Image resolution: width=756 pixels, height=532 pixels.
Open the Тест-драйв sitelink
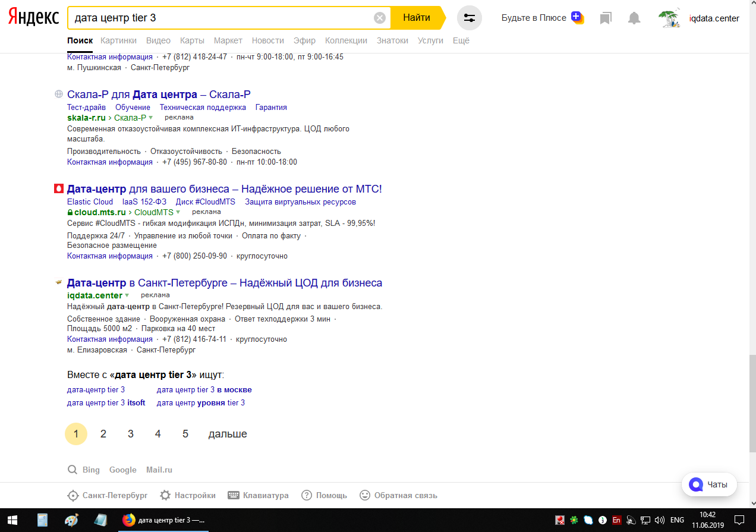click(86, 107)
